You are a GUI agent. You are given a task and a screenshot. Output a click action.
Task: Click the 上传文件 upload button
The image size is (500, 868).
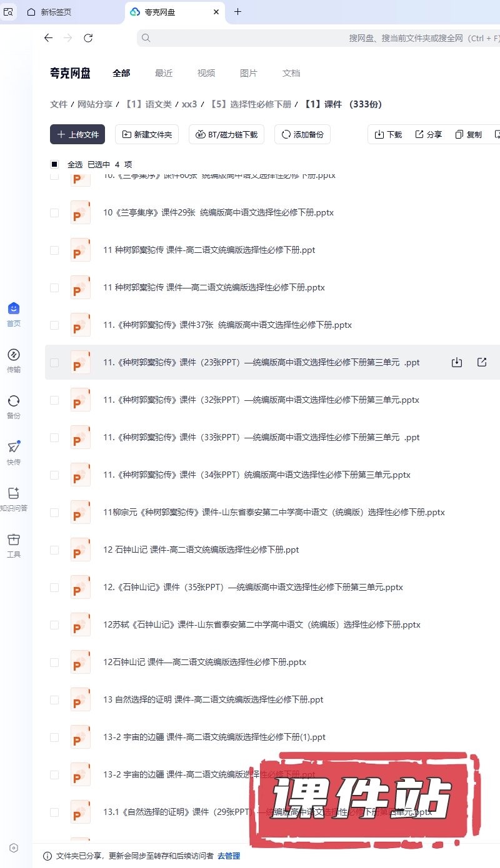click(77, 134)
